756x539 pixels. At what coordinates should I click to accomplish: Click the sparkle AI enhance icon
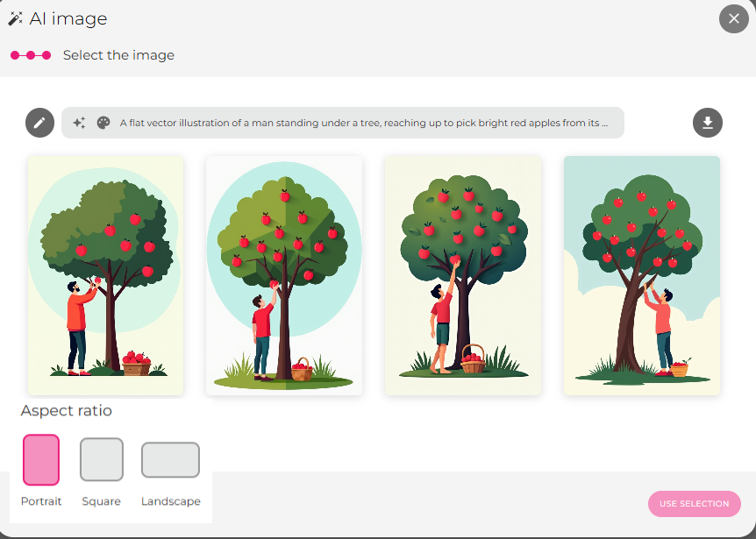(x=79, y=123)
